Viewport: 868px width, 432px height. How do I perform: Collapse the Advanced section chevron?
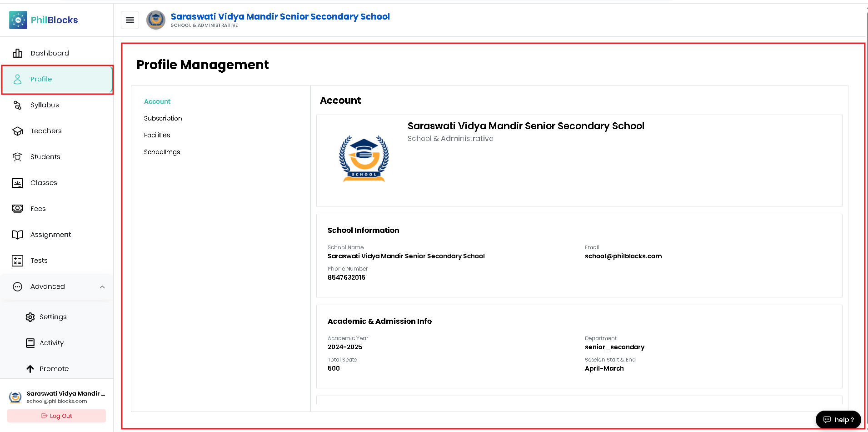(x=102, y=287)
